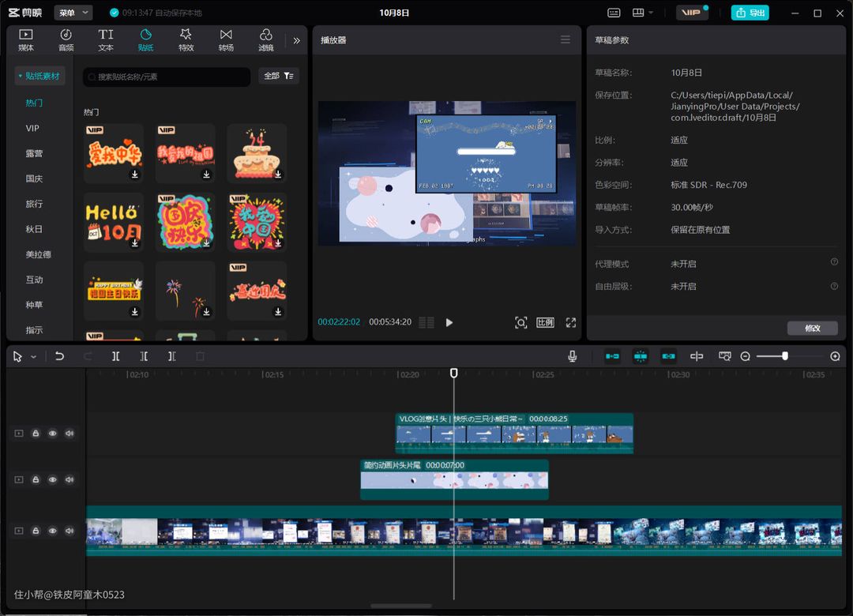Click the fullscreen preview icon in player
The width and height of the screenshot is (853, 616).
click(x=571, y=322)
